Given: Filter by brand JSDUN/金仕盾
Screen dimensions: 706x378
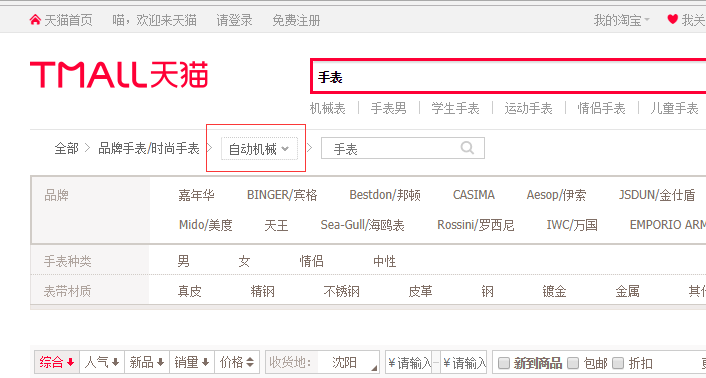Looking at the screenshot, I should click(x=657, y=195).
